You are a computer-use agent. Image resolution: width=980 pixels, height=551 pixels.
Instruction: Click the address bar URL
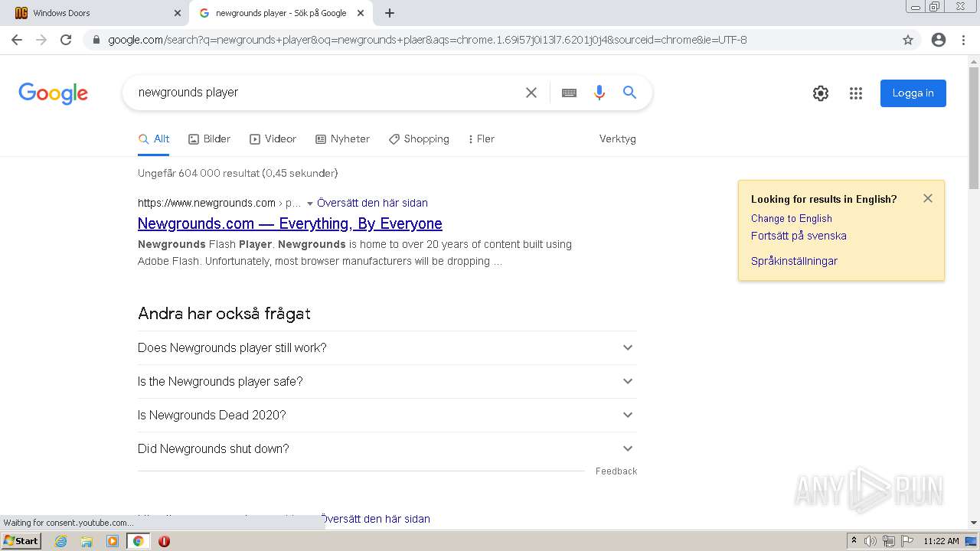427,40
